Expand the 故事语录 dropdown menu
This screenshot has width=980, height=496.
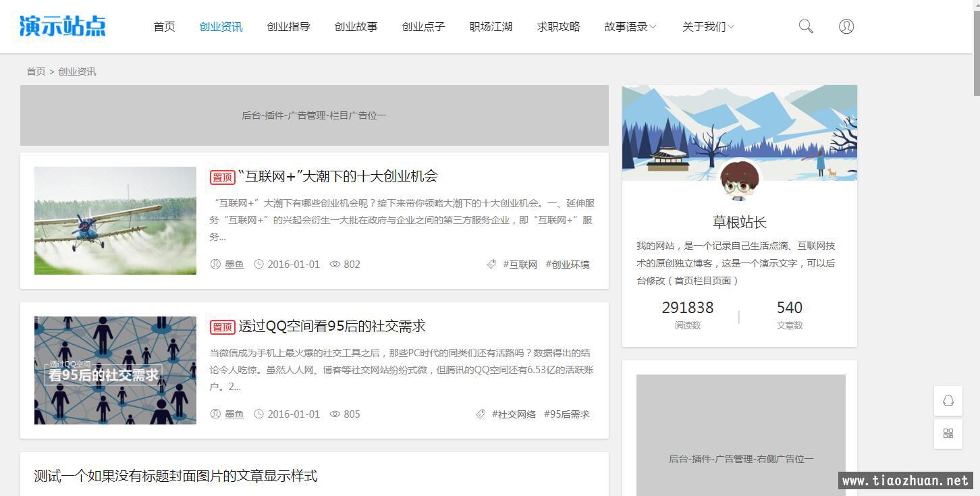(630, 27)
